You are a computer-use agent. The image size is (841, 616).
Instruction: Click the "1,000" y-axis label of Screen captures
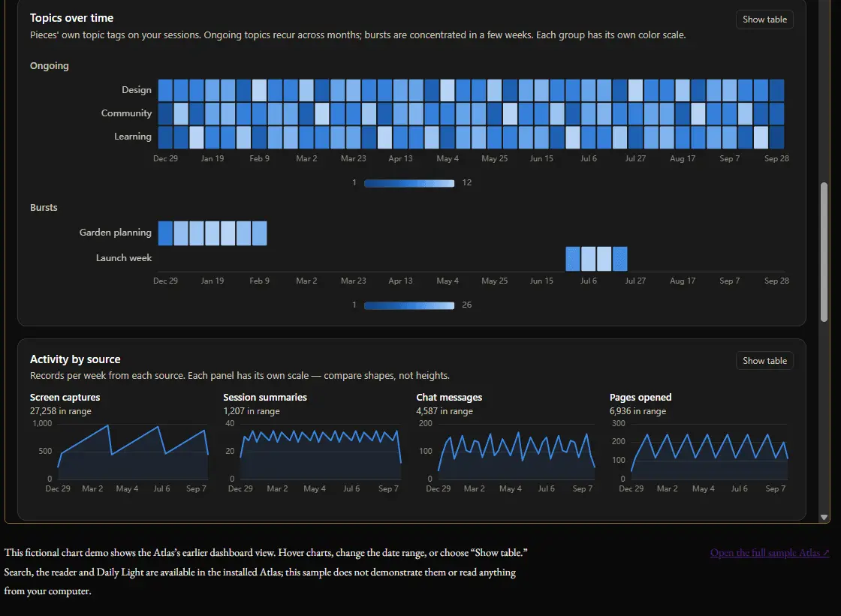point(42,423)
